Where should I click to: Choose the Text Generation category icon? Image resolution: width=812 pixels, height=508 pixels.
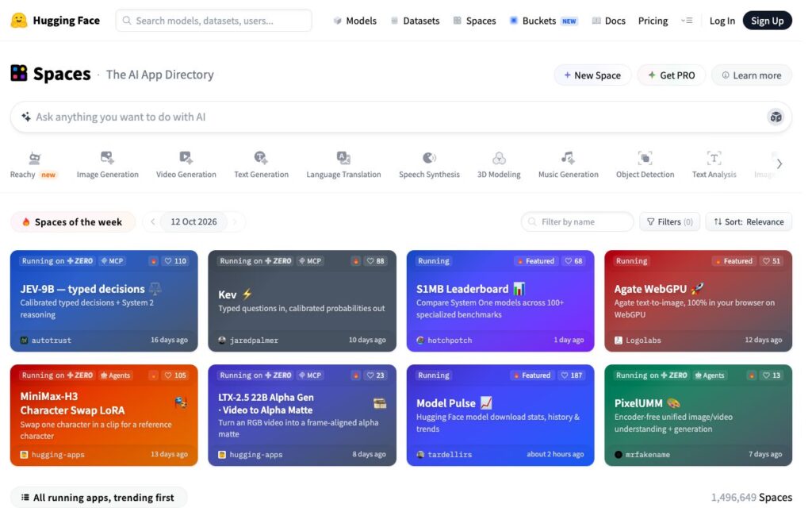(261, 158)
